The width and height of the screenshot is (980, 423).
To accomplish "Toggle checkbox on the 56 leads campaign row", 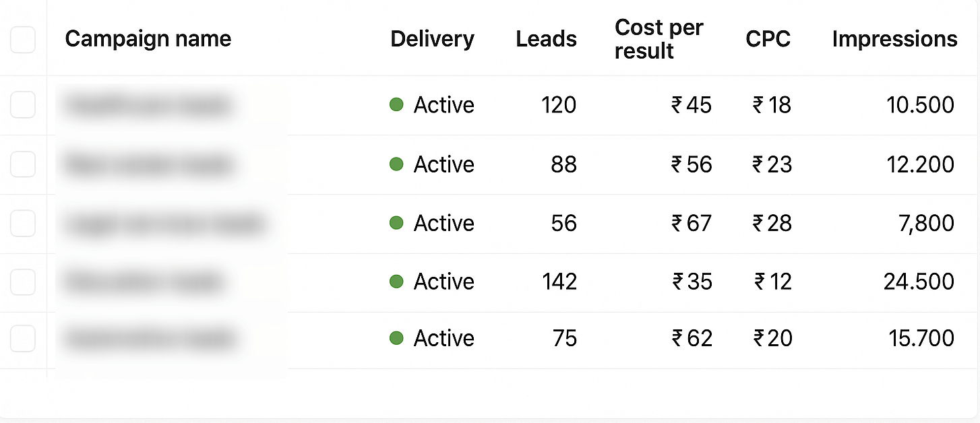I will coord(22,223).
